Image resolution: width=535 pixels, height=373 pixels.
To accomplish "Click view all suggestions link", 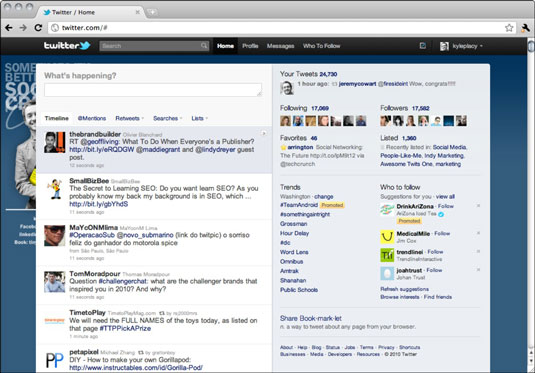I will (445, 197).
